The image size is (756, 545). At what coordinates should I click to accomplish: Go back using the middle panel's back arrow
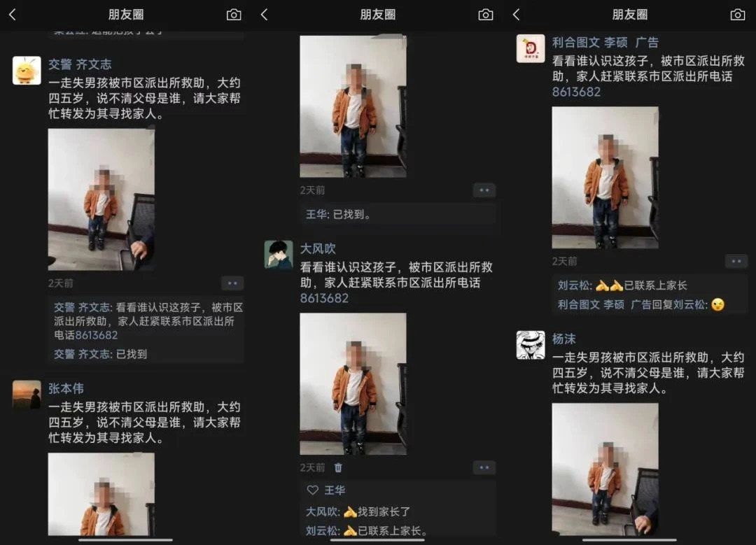[264, 15]
